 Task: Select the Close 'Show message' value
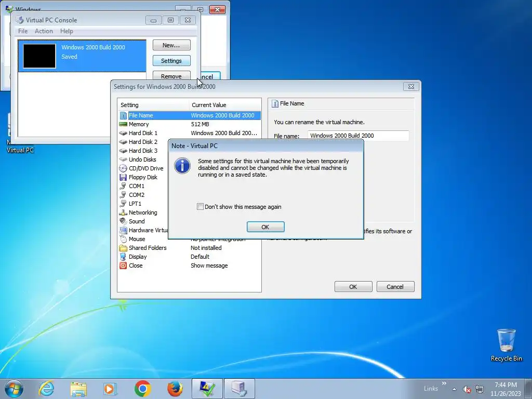pos(209,265)
